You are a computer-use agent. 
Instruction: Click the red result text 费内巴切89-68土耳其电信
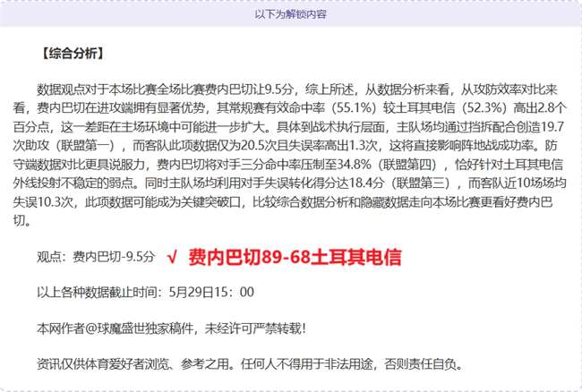tap(295, 257)
